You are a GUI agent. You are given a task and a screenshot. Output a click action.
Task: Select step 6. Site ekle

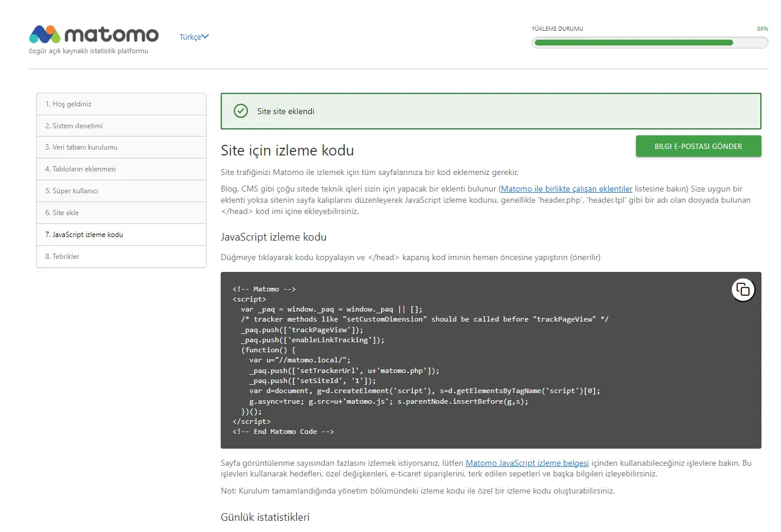click(x=121, y=213)
